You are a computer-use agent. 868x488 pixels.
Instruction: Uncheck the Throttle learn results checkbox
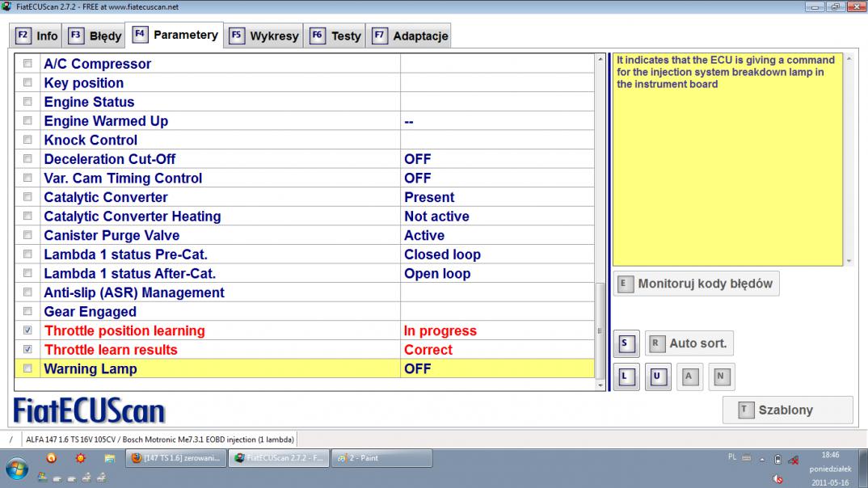point(27,350)
